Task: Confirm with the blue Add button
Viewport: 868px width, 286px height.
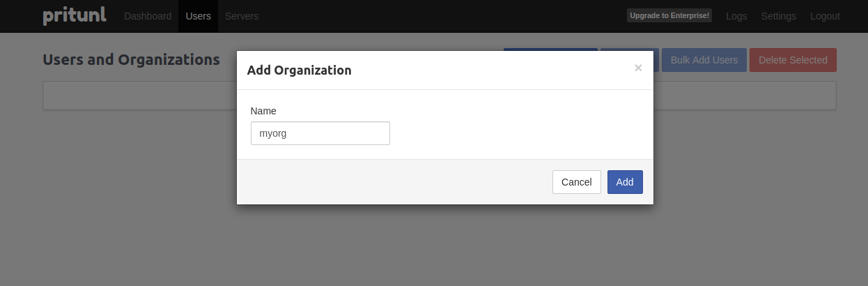Action: pos(625,182)
